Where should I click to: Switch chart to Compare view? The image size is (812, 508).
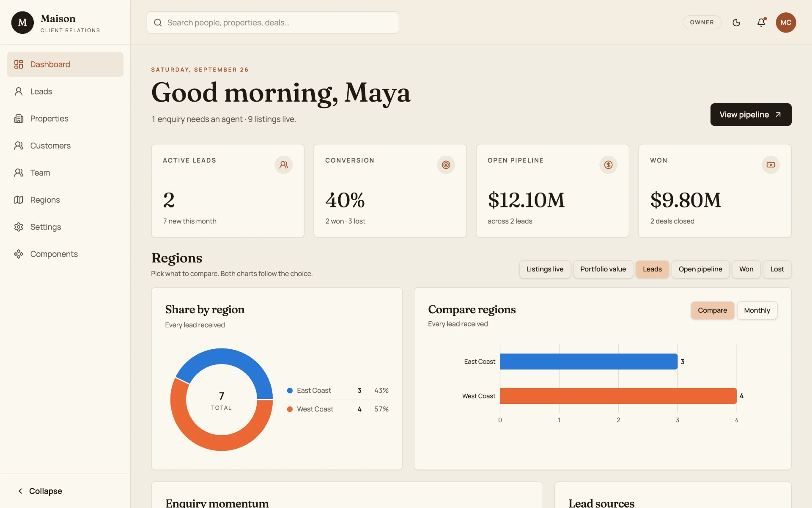pos(712,310)
